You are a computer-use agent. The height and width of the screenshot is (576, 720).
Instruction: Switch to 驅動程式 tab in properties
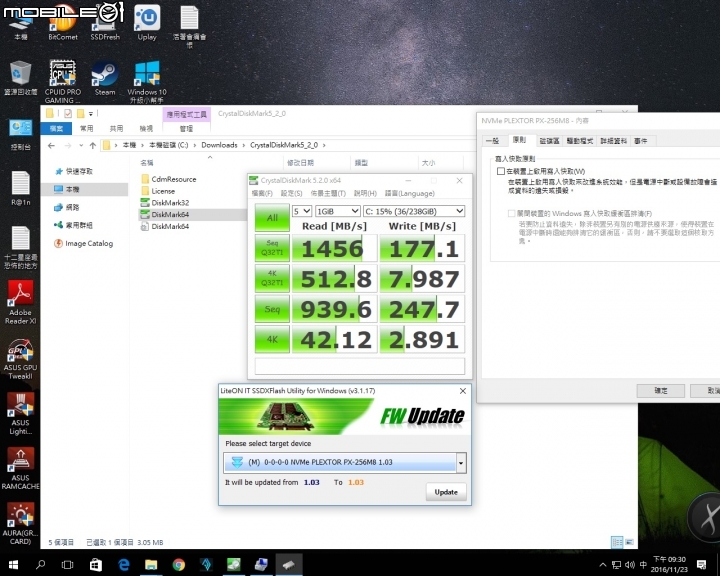coord(579,141)
